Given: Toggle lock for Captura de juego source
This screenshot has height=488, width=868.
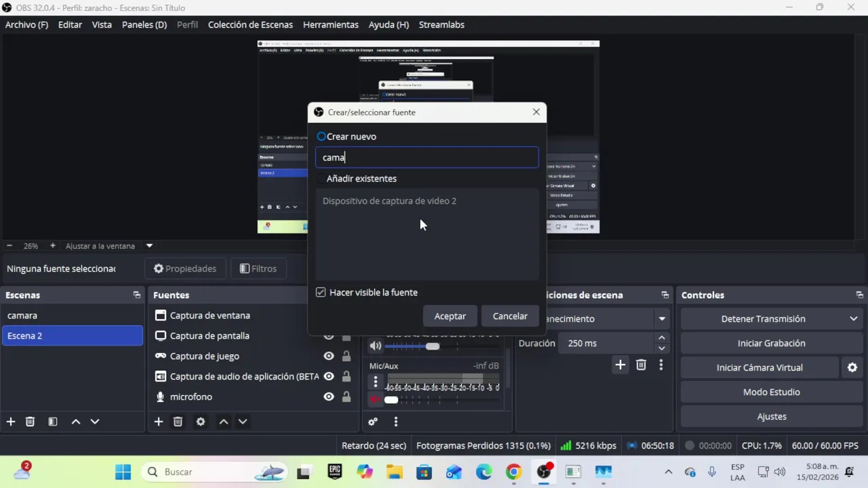Looking at the screenshot, I should click(x=347, y=356).
